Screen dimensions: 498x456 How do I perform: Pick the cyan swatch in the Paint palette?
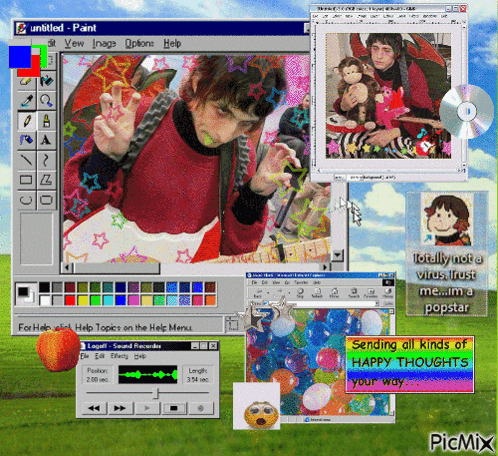108,300
